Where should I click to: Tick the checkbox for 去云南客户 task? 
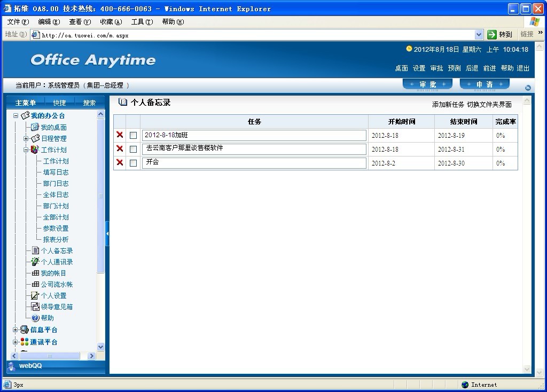pos(134,150)
